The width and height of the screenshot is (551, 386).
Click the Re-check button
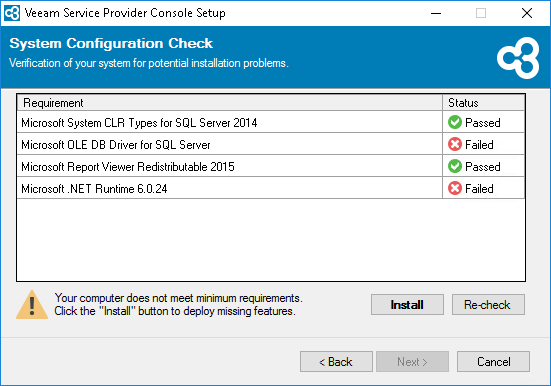488,304
